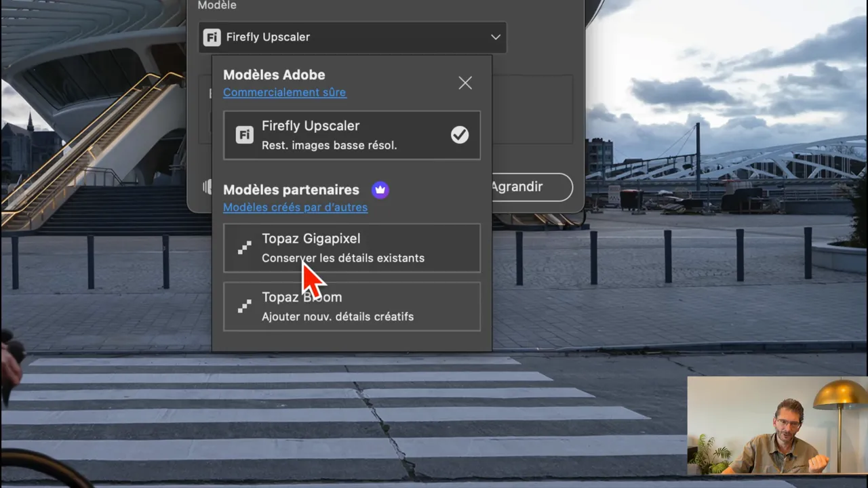Open the 'Commercialement sûre' link
The image size is (868, 488).
point(284,92)
